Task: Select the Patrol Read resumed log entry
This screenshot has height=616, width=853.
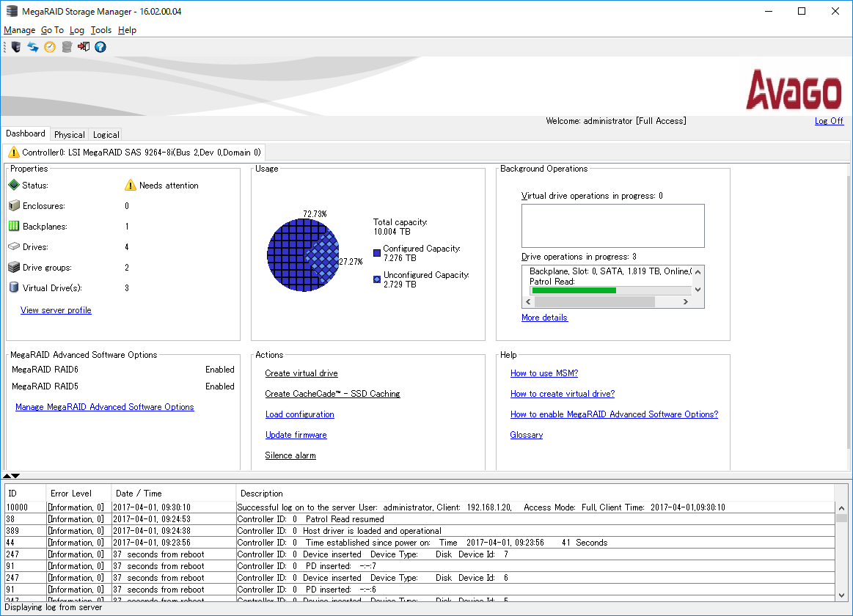Action: (x=420, y=519)
